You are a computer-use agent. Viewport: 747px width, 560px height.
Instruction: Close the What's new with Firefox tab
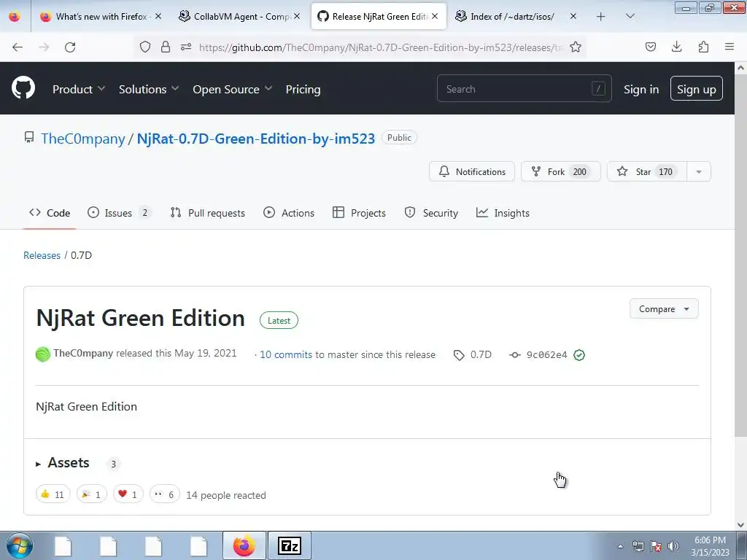click(x=158, y=16)
